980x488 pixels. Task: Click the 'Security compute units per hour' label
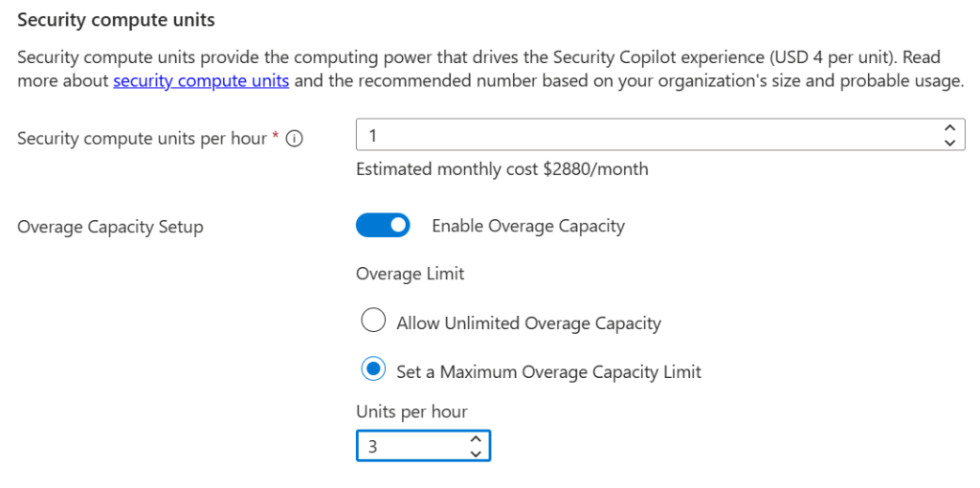(x=142, y=139)
